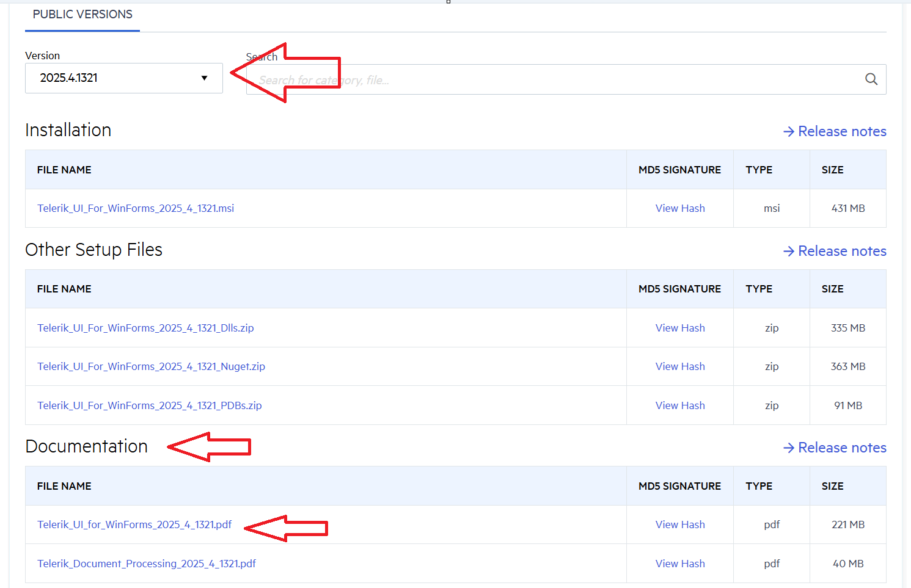This screenshot has height=588, width=911.
Task: Click the Documentation section heading
Action: [x=87, y=446]
